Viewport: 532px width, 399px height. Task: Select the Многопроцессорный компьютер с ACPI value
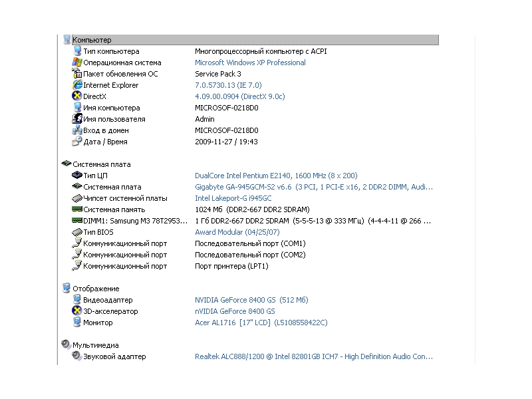(261, 51)
